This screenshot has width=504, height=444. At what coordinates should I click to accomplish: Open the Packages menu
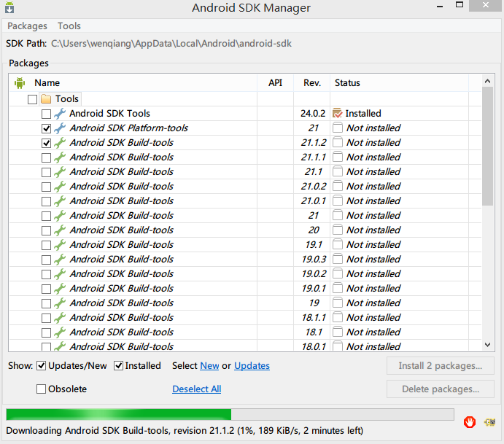click(27, 26)
